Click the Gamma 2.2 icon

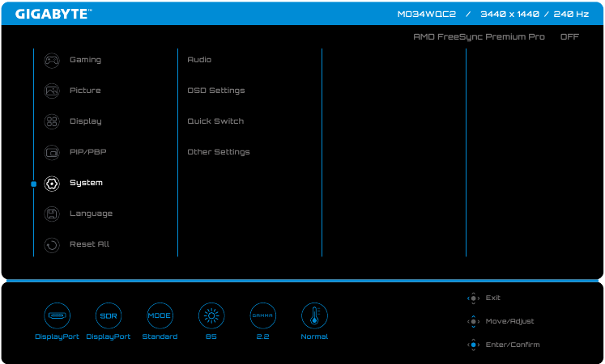[262, 315]
